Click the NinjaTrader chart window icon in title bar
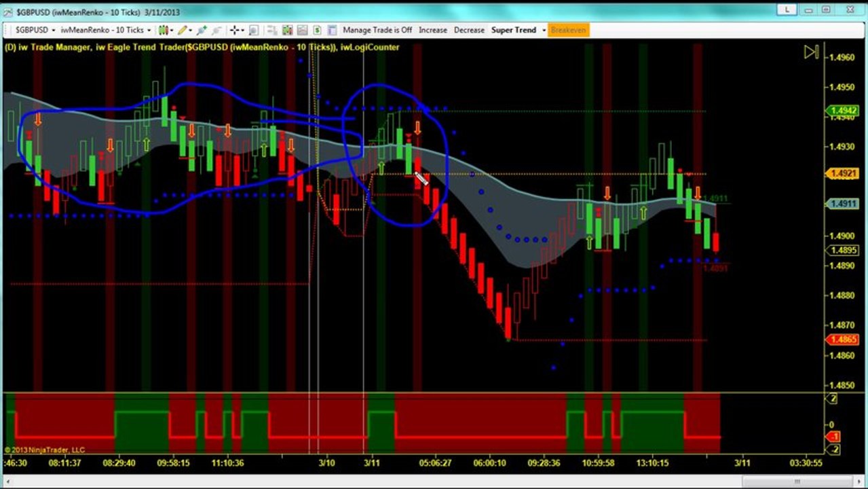868x489 pixels. pyautogui.click(x=7, y=14)
